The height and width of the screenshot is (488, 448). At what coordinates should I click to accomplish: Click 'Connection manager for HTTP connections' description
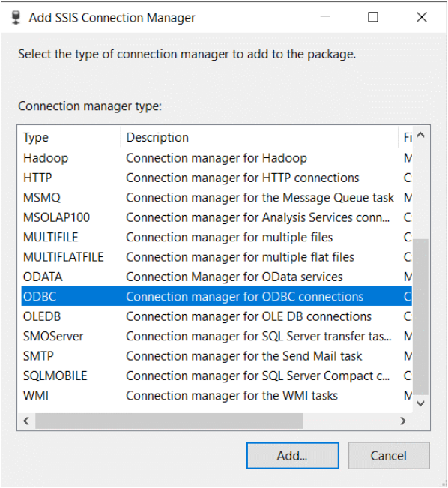point(243,178)
